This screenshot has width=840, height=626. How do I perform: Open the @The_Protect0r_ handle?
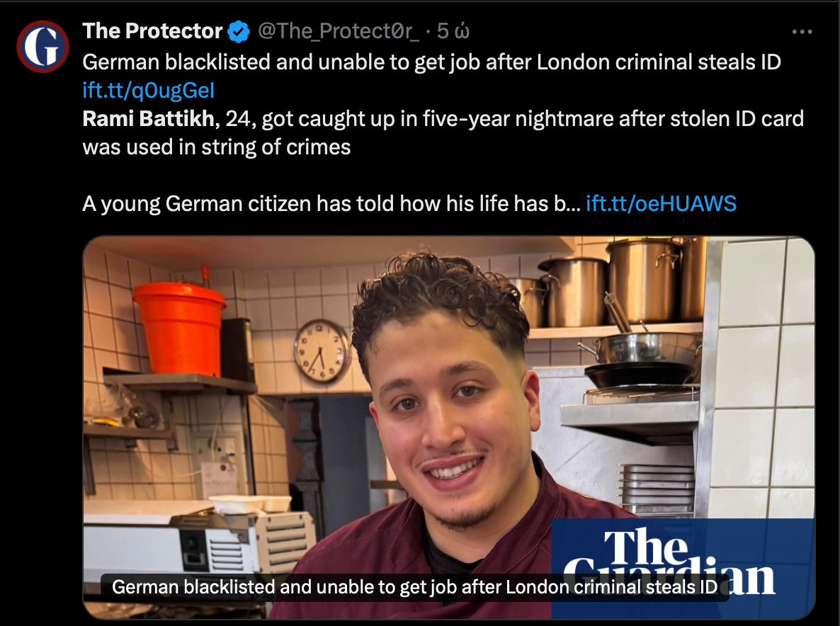(339, 31)
